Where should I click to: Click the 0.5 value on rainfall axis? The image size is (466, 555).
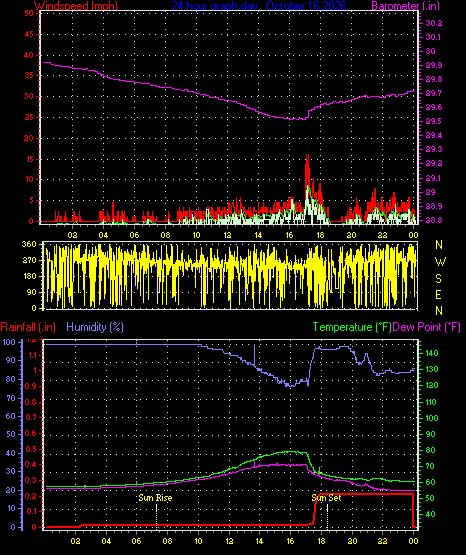(x=31, y=449)
